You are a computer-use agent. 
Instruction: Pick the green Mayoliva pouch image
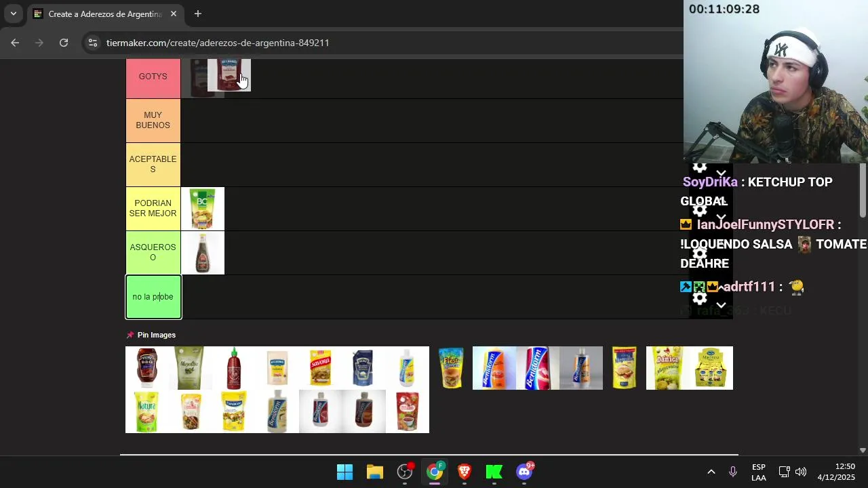coord(191,368)
